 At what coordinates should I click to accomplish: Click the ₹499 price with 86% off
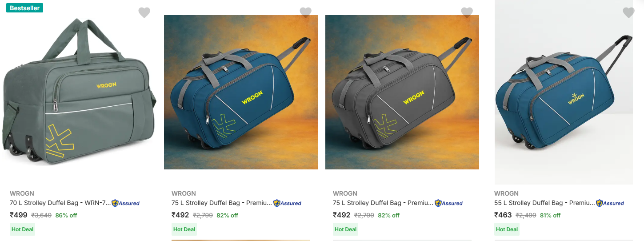[x=19, y=215]
